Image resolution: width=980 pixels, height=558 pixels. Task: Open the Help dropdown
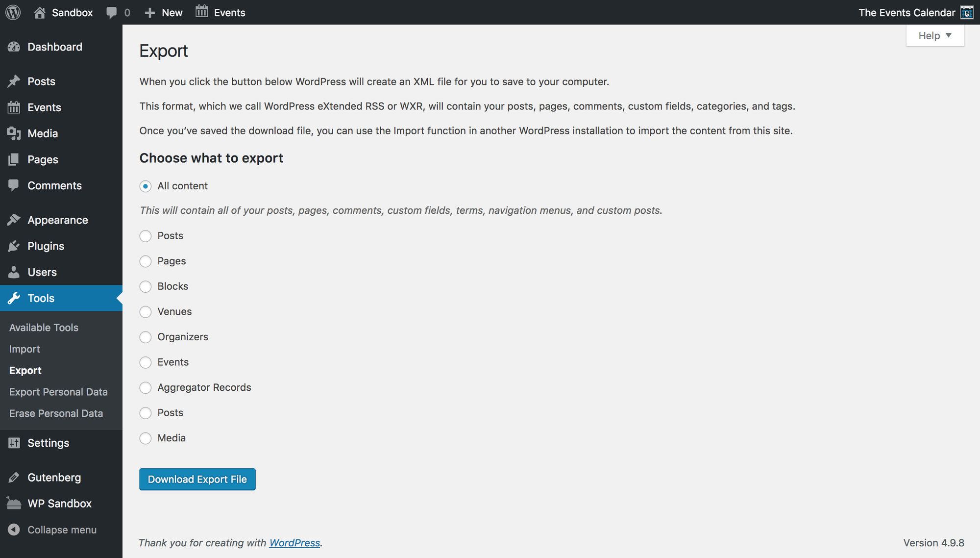[934, 35]
